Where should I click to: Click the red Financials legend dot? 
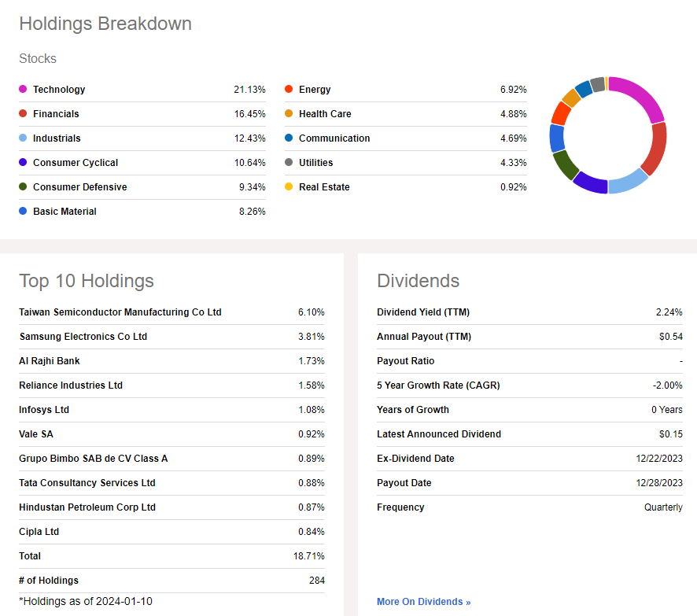coord(23,114)
